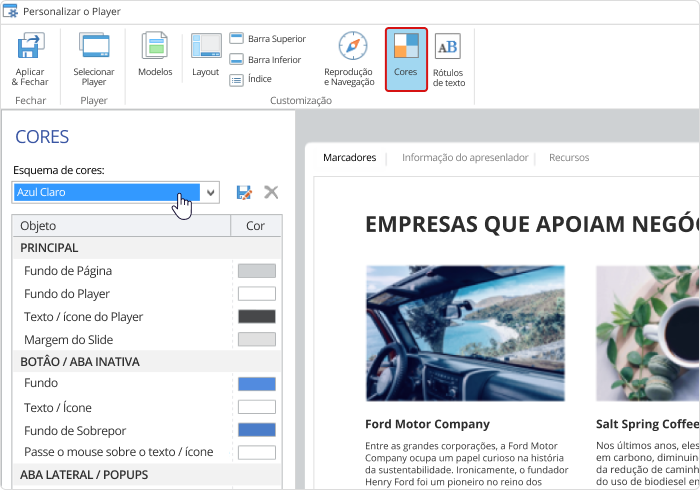Change the Texto / Ícone white swatch
Viewport: 700px width, 490px height.
[x=257, y=407]
